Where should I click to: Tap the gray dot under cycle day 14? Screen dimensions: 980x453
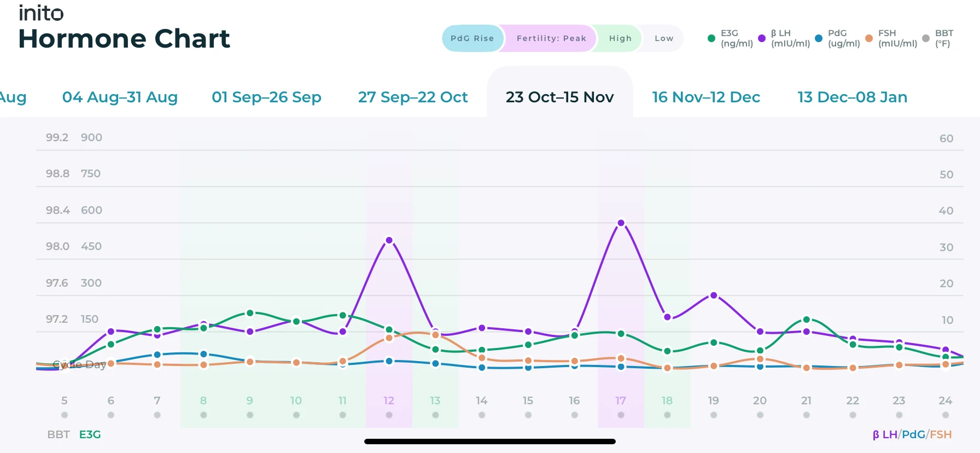[x=481, y=415]
